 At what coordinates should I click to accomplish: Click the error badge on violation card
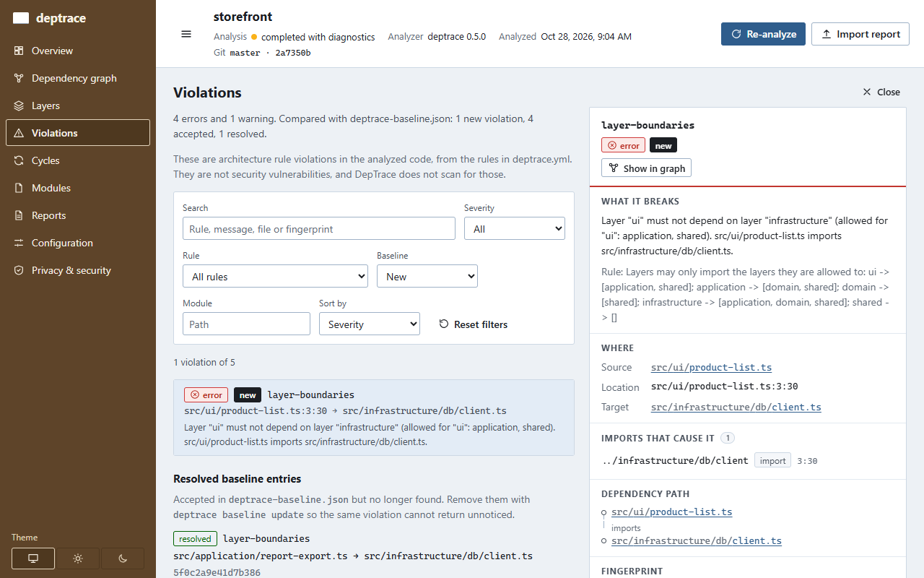206,394
